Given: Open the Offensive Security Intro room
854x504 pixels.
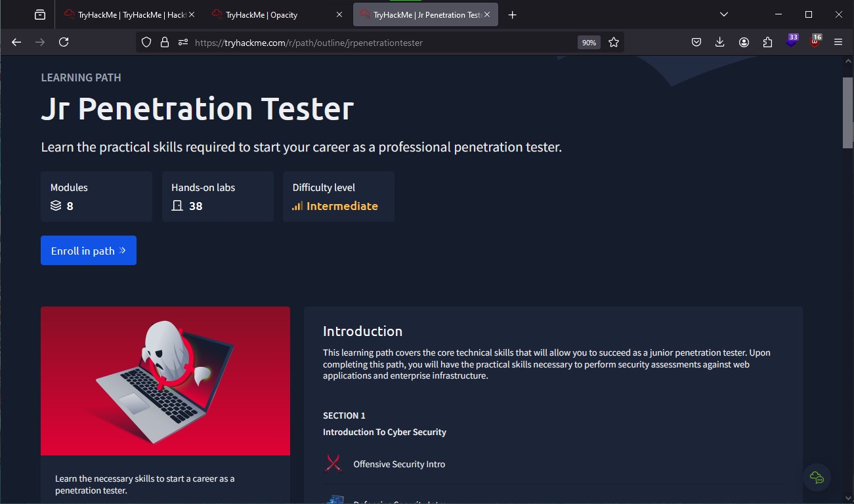Looking at the screenshot, I should [399, 464].
